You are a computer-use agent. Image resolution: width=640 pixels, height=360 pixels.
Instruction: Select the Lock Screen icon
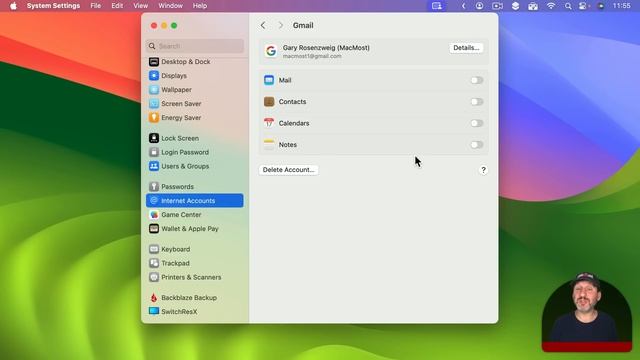[x=154, y=138]
